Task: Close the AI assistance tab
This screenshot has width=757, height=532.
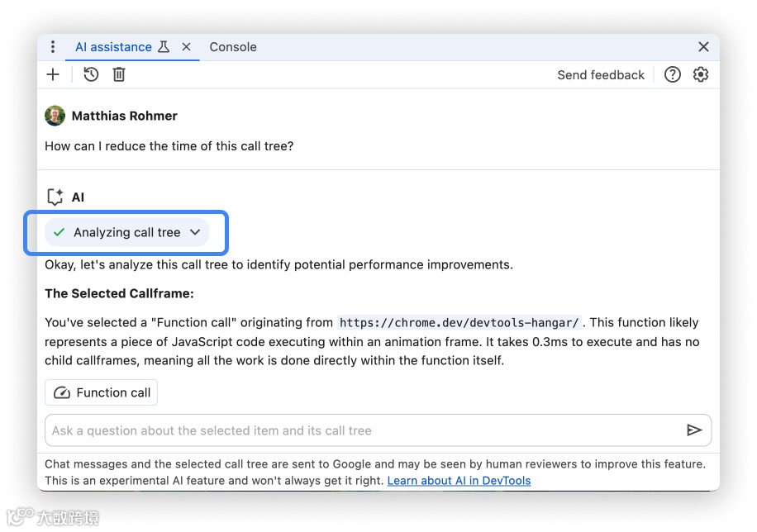Action: (186, 47)
